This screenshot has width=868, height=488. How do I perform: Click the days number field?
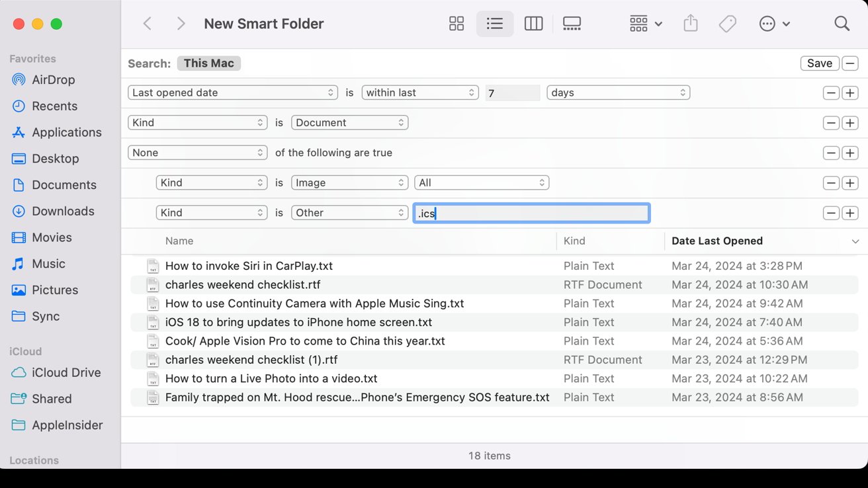(512, 93)
